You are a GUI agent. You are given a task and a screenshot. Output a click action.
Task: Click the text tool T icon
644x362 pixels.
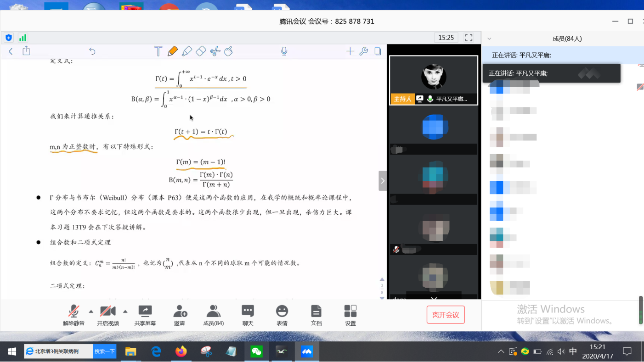tap(158, 51)
